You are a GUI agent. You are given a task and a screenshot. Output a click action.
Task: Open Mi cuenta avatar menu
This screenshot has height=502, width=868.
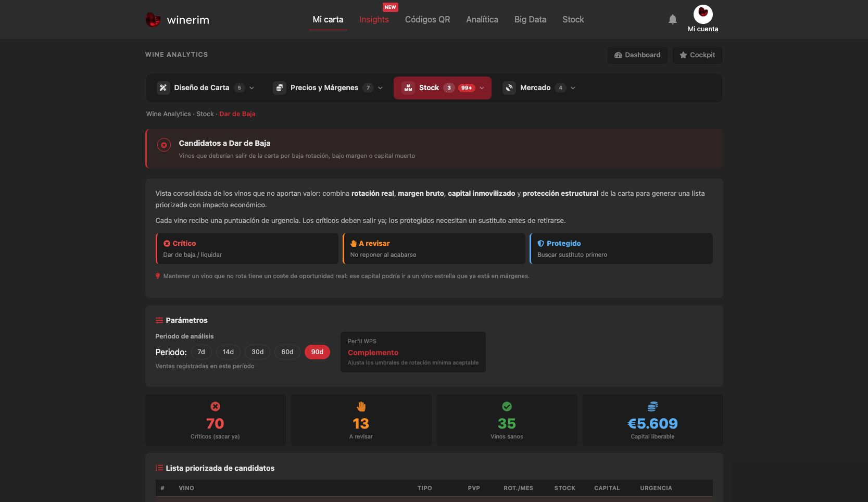pyautogui.click(x=703, y=19)
